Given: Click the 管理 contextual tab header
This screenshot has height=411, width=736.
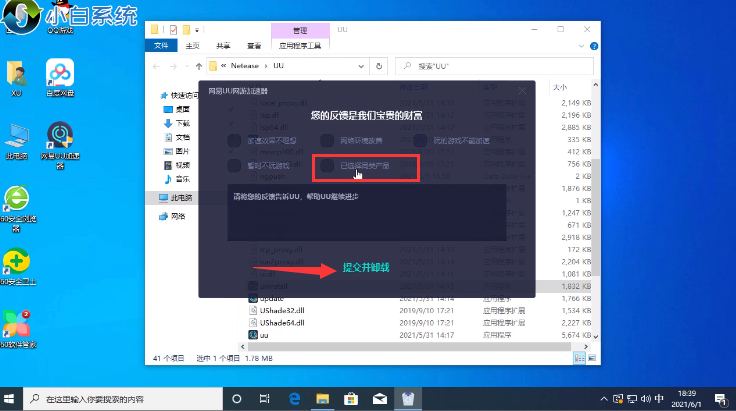Looking at the screenshot, I should coord(300,30).
